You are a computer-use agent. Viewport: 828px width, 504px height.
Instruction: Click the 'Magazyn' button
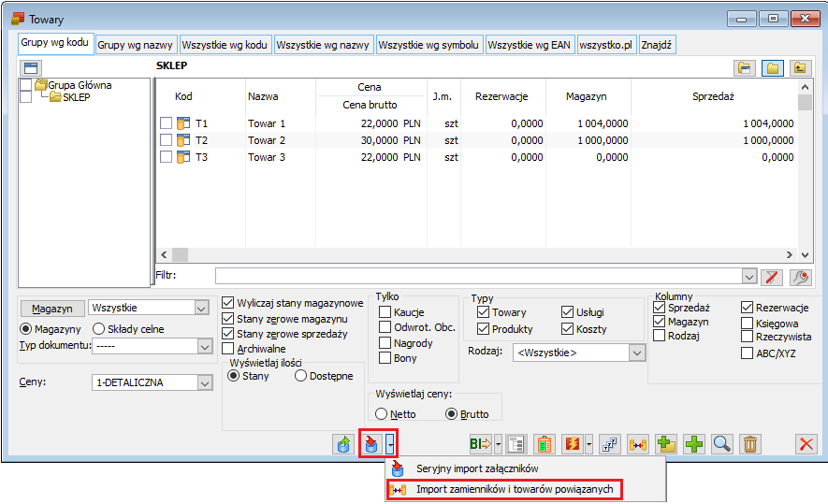tap(51, 309)
